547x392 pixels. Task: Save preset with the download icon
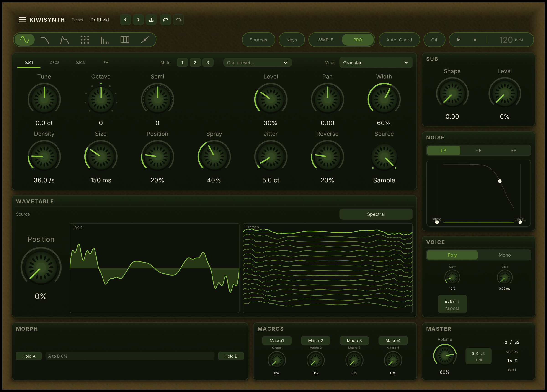point(151,20)
